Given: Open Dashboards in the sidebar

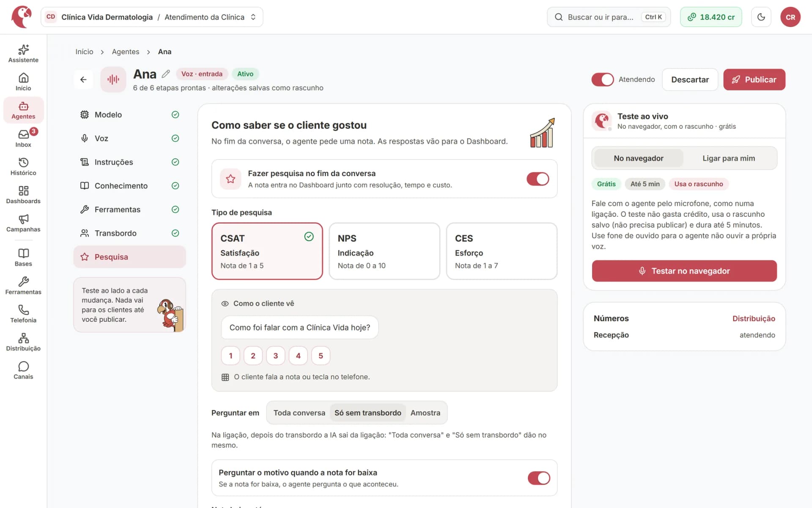Looking at the screenshot, I should 23,195.
